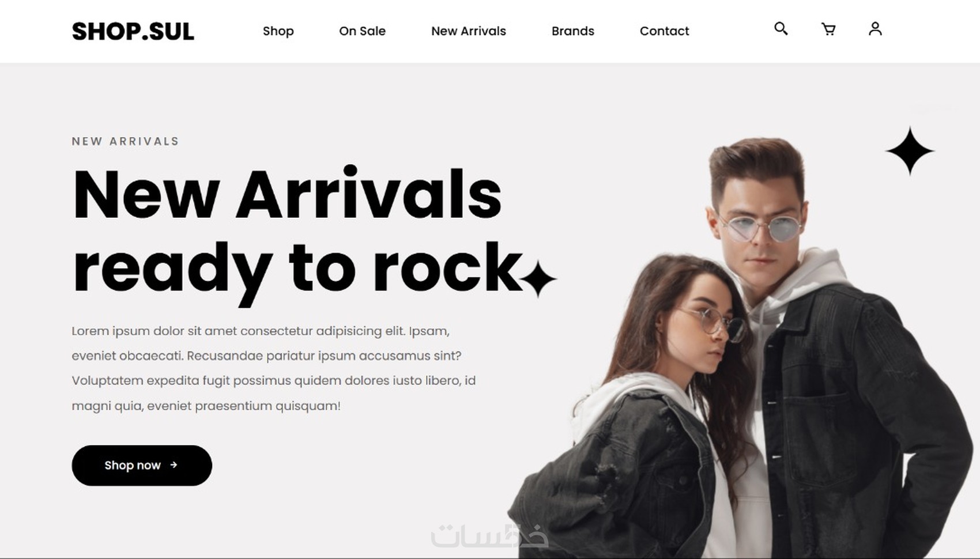Viewport: 980px width, 559px height.
Task: Open the Brands navigation link
Action: [572, 31]
